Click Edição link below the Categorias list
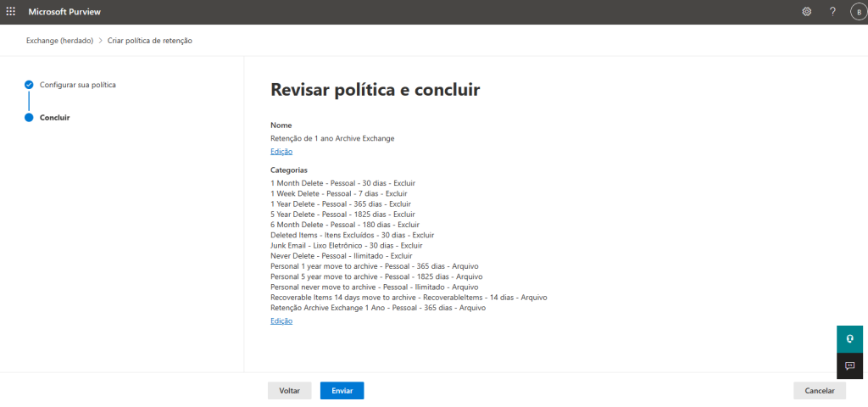 [x=281, y=321]
